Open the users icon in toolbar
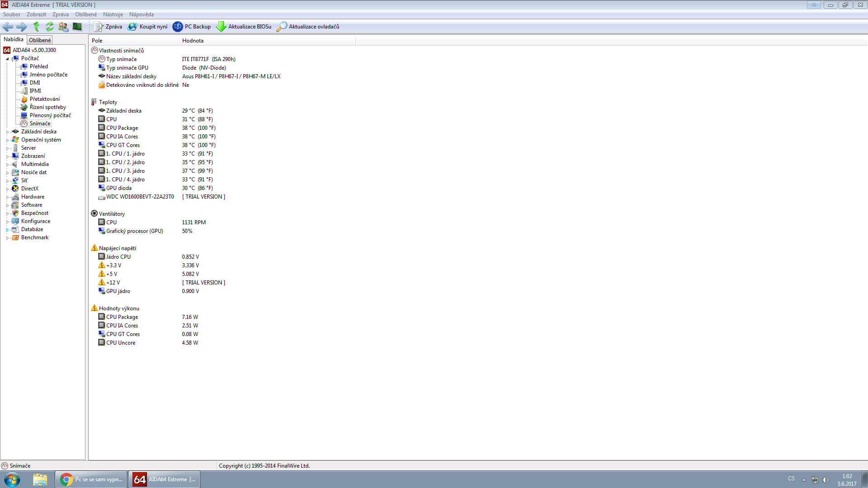 coord(63,27)
